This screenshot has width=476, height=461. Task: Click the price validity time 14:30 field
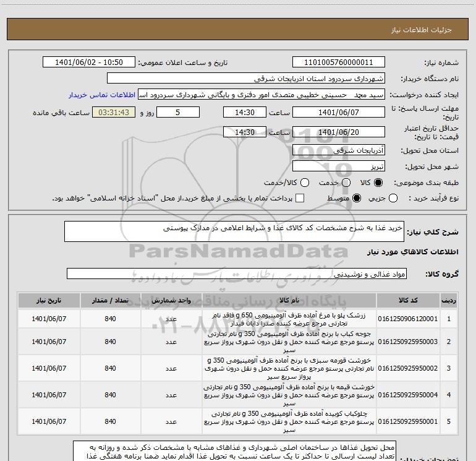(245, 132)
